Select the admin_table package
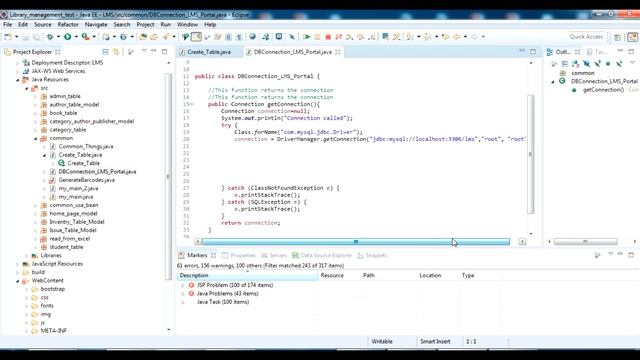The image size is (640, 360). pyautogui.click(x=64, y=96)
